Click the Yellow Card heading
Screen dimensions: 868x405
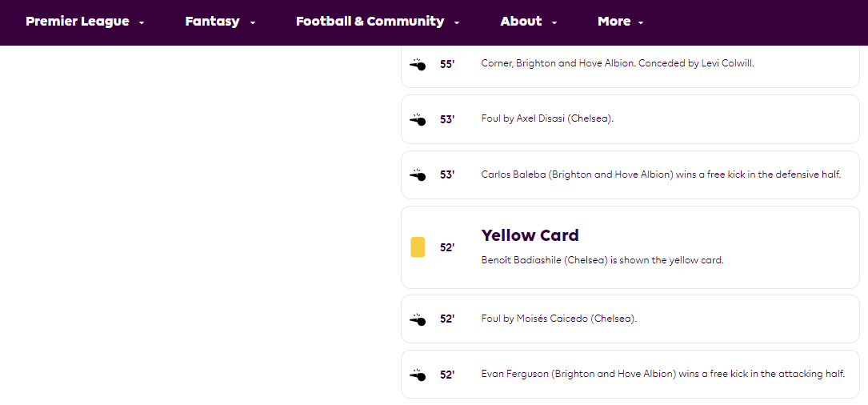click(530, 235)
